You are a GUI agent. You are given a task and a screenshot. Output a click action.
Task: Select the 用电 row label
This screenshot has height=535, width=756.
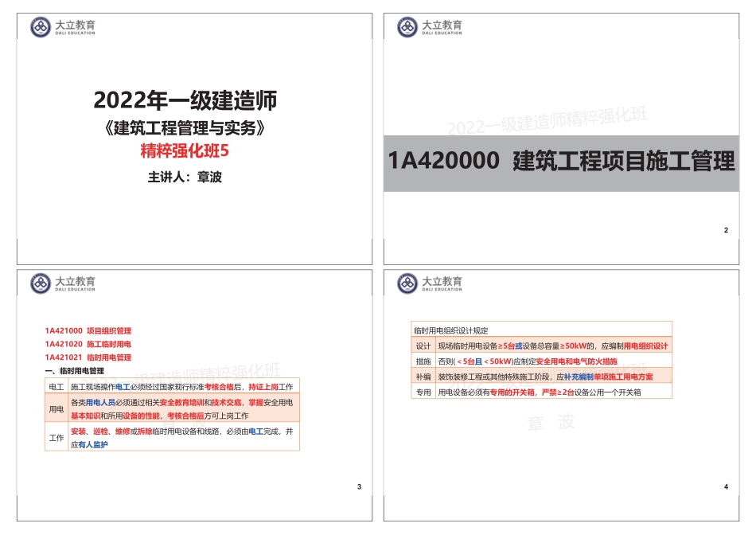(55, 411)
